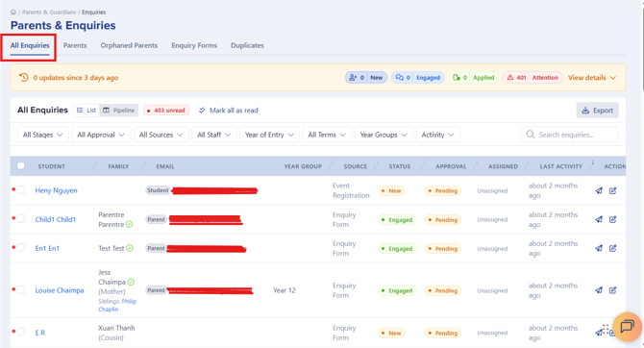Open student En1 En1 link
Image resolution: width=644 pixels, height=348 pixels.
(x=47, y=248)
